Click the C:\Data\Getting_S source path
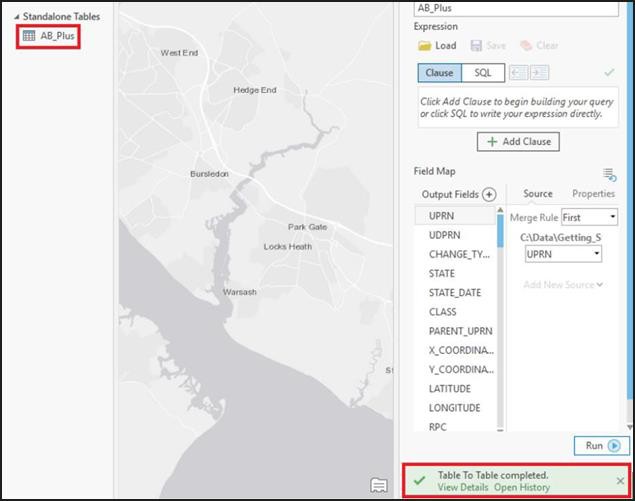The height and width of the screenshot is (501, 635). pyautogui.click(x=560, y=237)
